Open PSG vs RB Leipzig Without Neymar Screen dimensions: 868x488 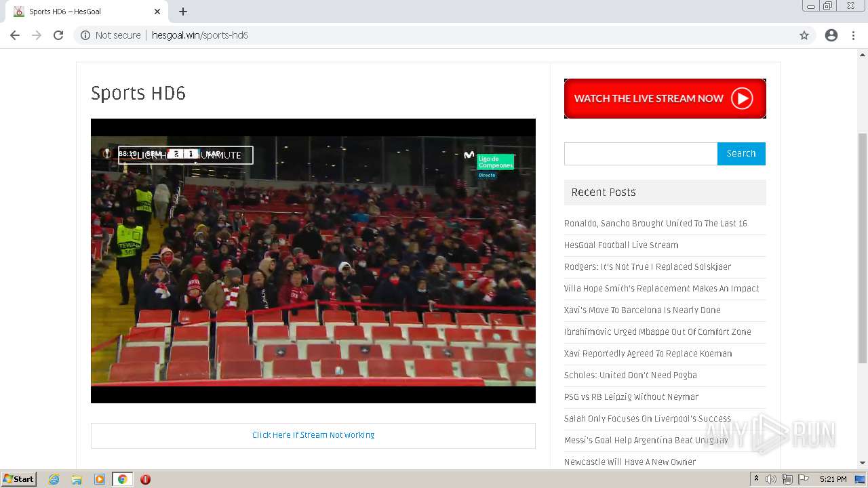pos(631,397)
